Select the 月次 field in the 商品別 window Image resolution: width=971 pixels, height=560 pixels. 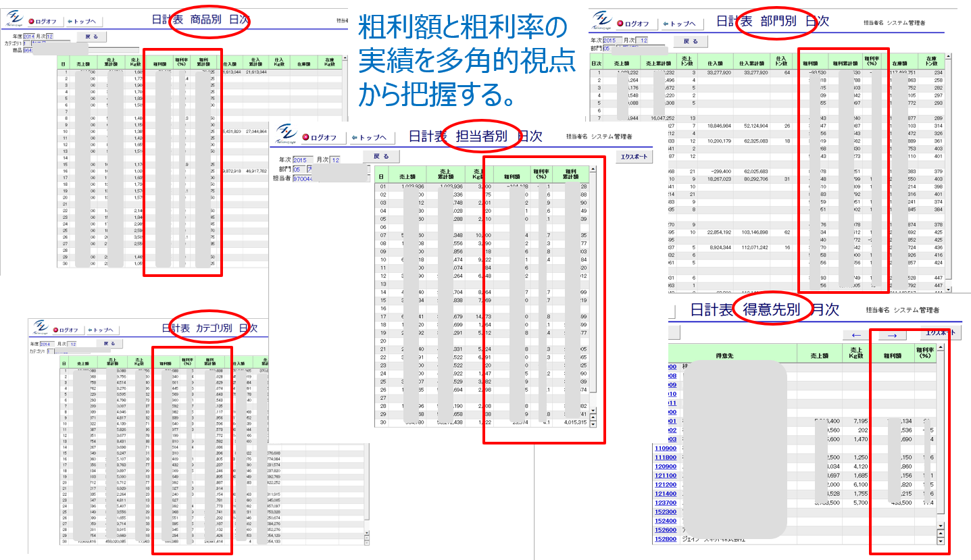(49, 36)
